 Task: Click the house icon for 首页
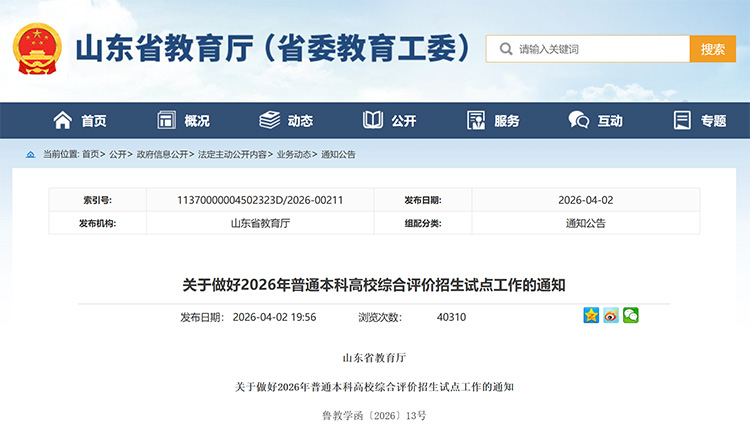point(63,120)
